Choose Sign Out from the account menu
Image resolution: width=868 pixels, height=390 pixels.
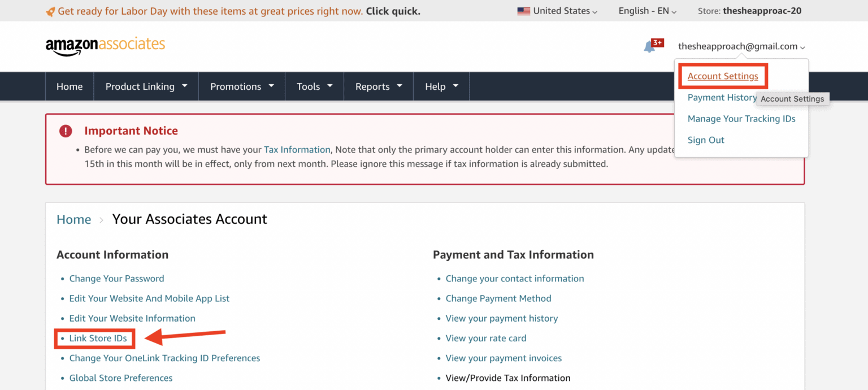coord(705,140)
